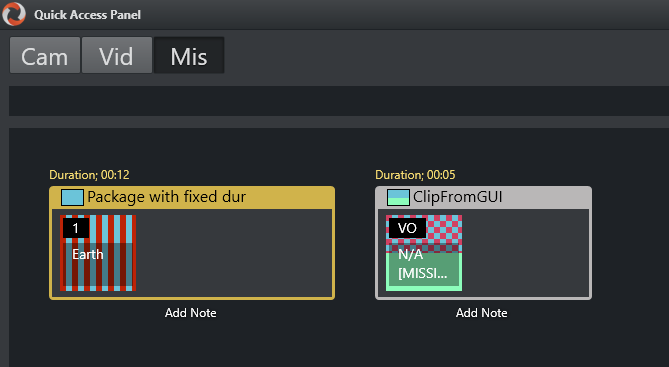Click the Duration; 00:12 label
The image size is (669, 367).
pyautogui.click(x=89, y=175)
